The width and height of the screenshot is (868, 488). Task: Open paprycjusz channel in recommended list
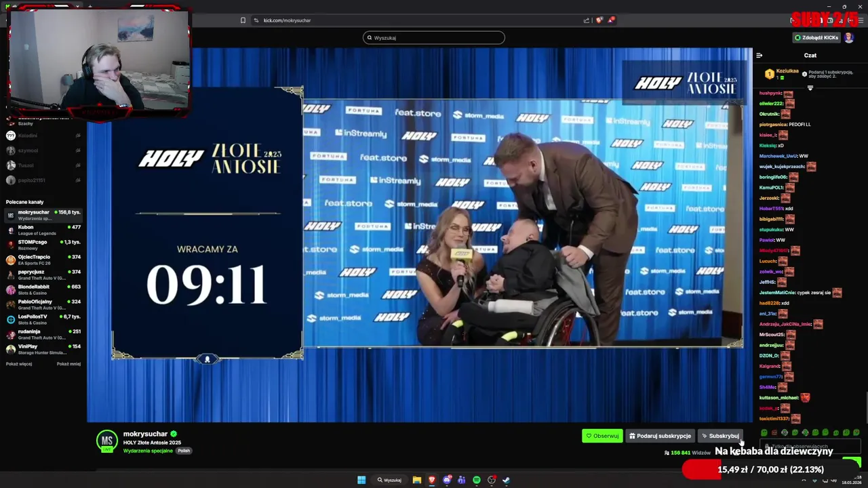point(43,274)
